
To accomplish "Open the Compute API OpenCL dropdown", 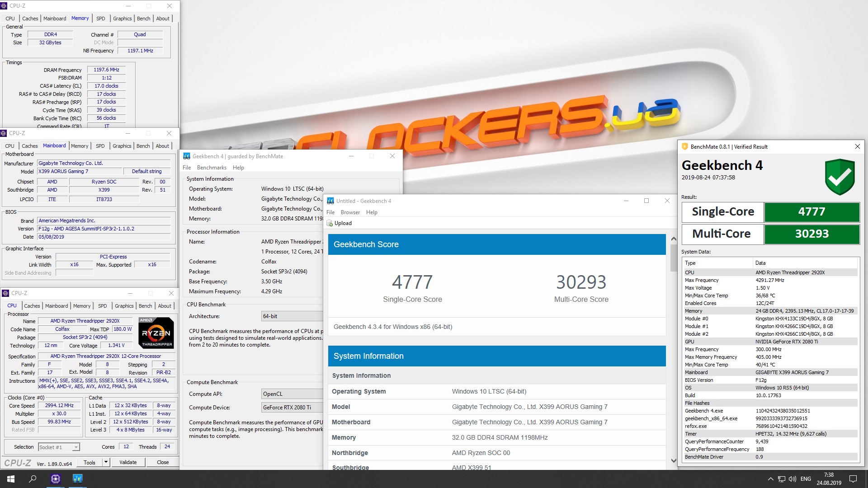I will point(292,394).
